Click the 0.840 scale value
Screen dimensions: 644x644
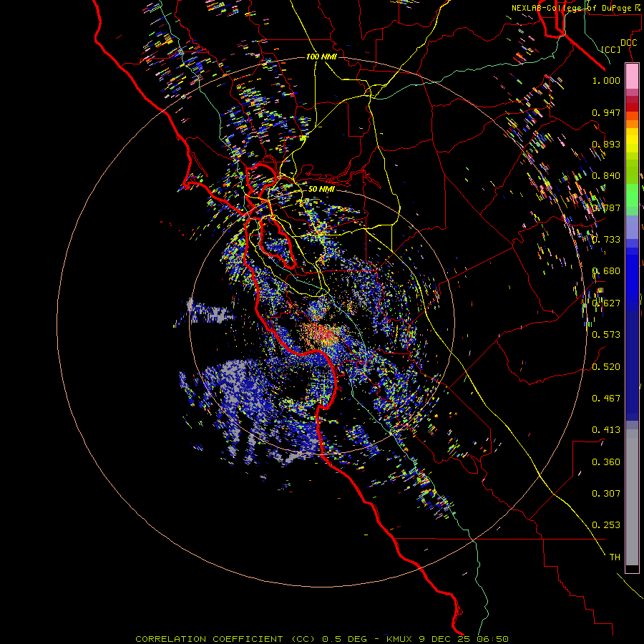coord(606,176)
